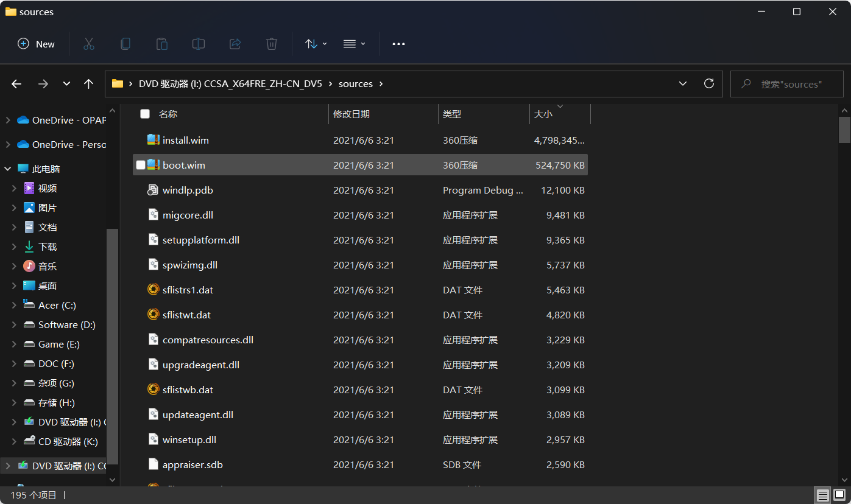The width and height of the screenshot is (851, 504).
Task: Click the Paste clipboard icon
Action: 162,44
